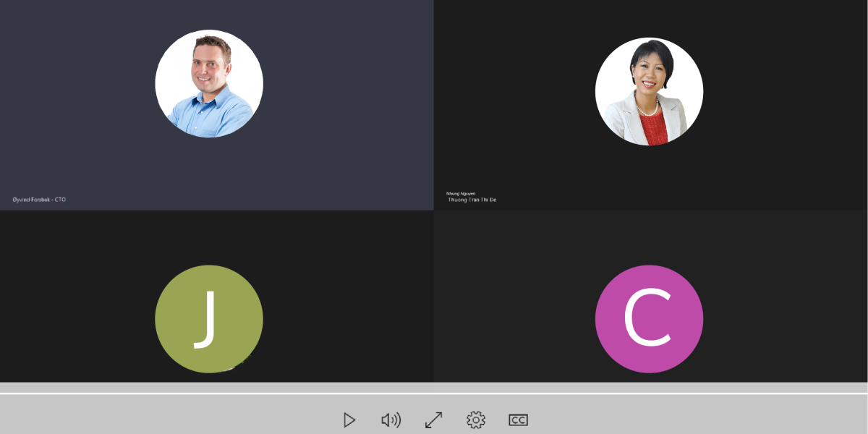
Task: Click the Nhung Nguyen name label
Action: pyautogui.click(x=461, y=194)
